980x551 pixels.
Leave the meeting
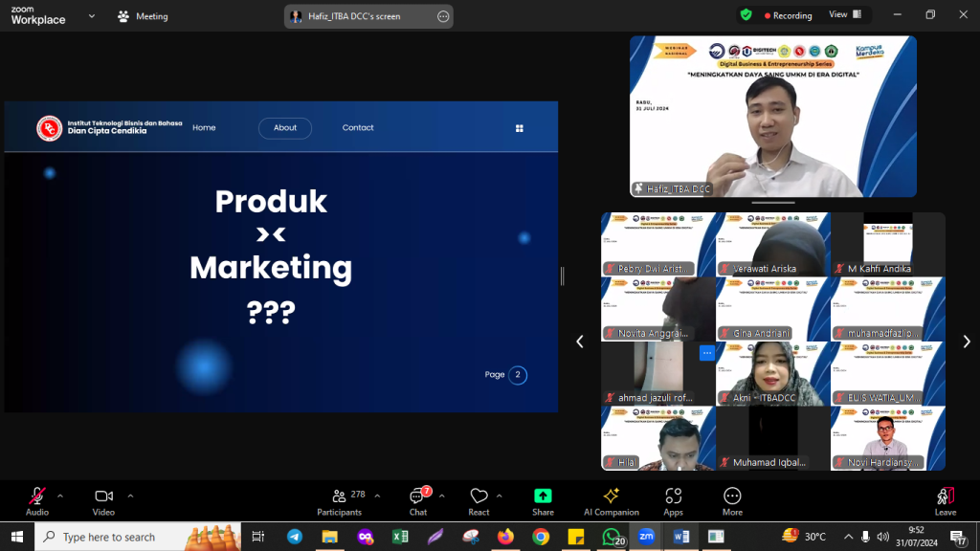click(x=945, y=499)
